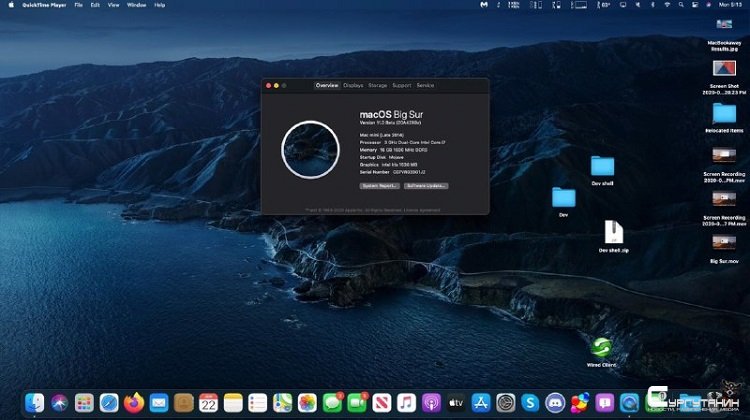This screenshot has height=420, width=750.
Task: Open QuickTime Player in the dock
Action: [x=629, y=403]
